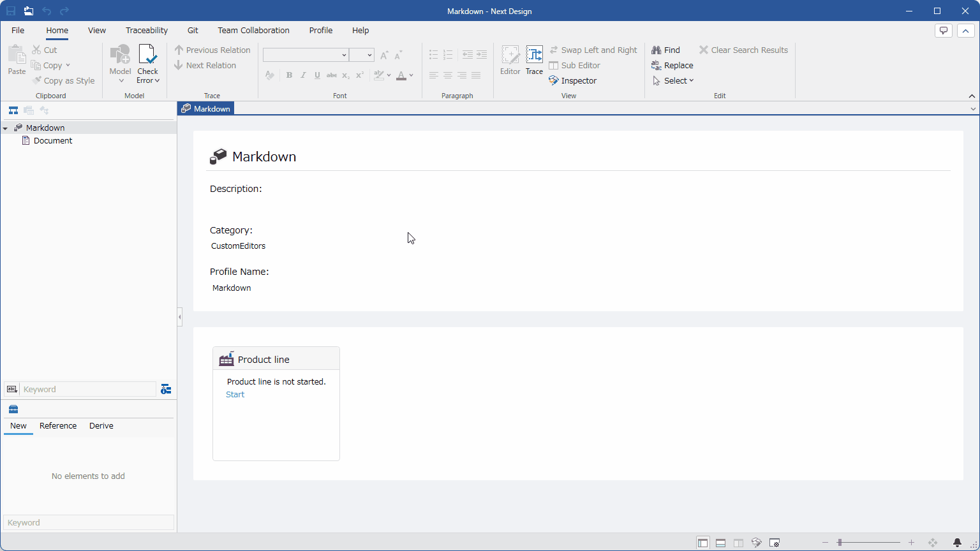Image resolution: width=980 pixels, height=551 pixels.
Task: Align paragraph text left
Action: (434, 75)
